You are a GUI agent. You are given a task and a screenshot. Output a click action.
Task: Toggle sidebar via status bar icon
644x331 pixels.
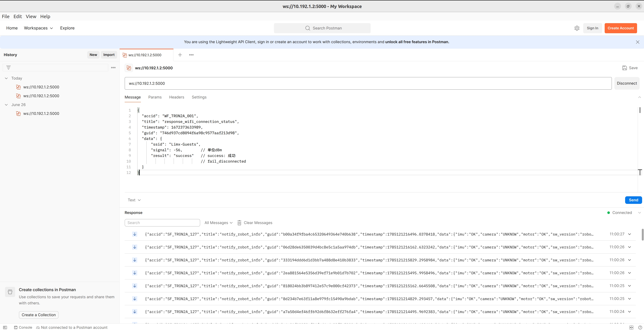click(5, 328)
